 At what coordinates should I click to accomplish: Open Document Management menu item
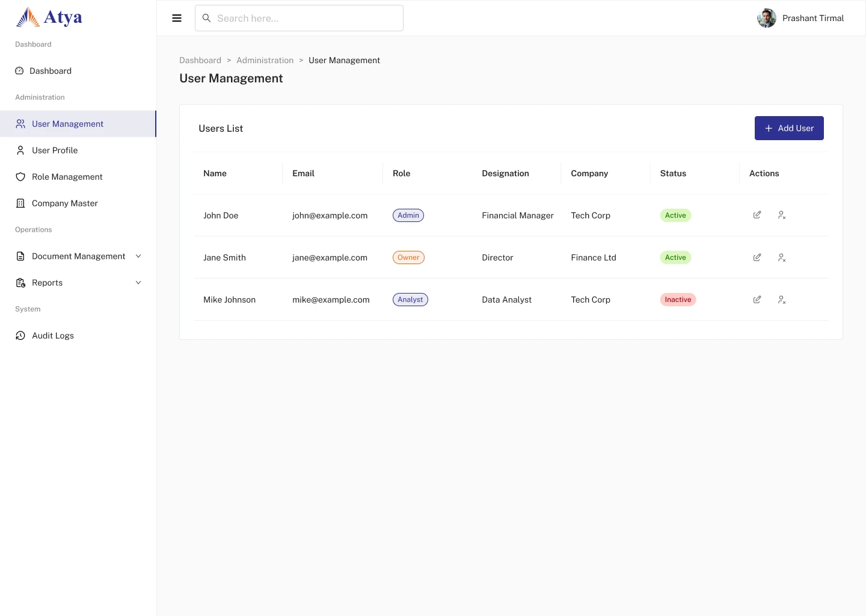(x=78, y=256)
